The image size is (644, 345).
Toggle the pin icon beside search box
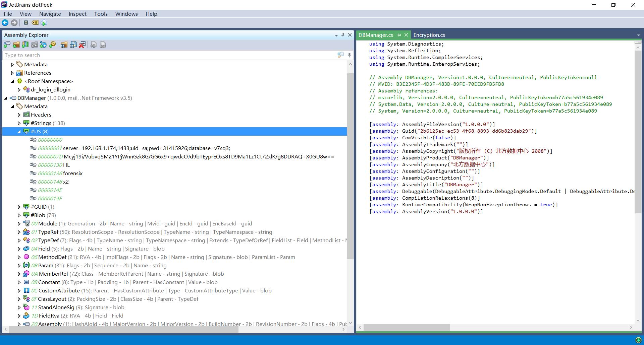coord(350,55)
